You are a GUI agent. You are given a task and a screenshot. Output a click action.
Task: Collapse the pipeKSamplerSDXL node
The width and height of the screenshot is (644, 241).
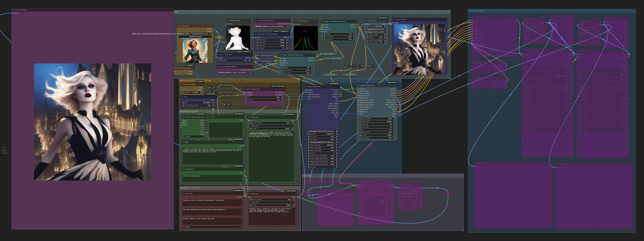click(x=359, y=85)
